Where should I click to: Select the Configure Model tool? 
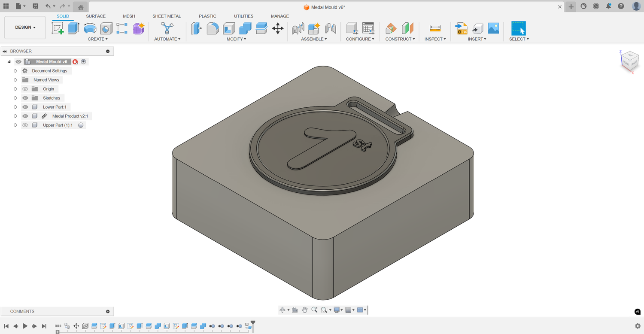point(352,28)
